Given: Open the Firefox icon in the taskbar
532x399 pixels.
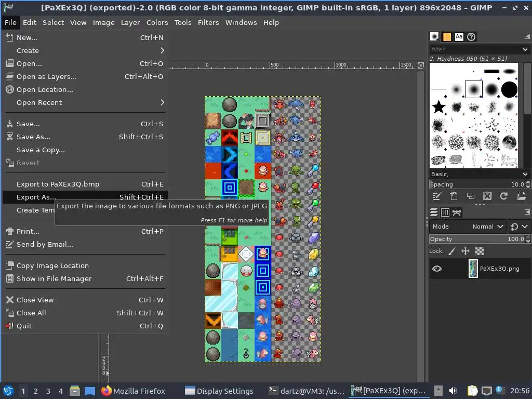Looking at the screenshot, I should coord(106,391).
